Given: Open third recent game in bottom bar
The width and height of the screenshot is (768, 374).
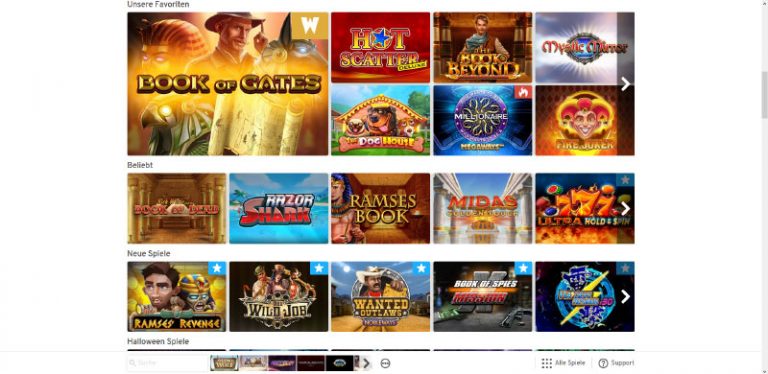Looking at the screenshot, I should click(282, 363).
